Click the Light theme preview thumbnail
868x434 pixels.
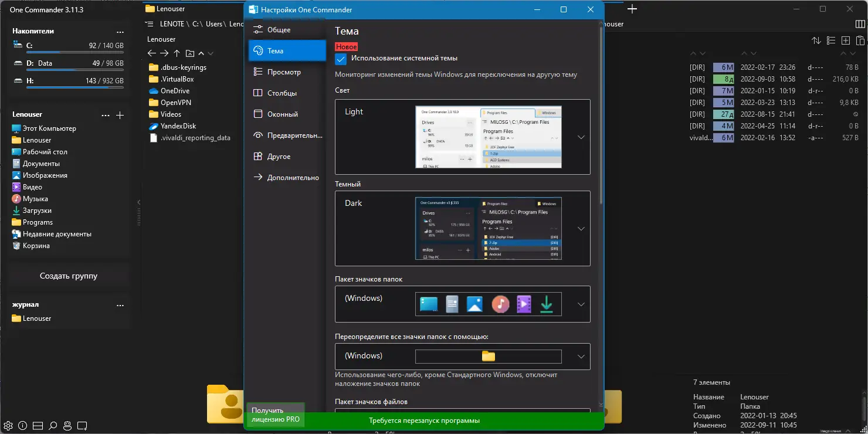tap(489, 137)
